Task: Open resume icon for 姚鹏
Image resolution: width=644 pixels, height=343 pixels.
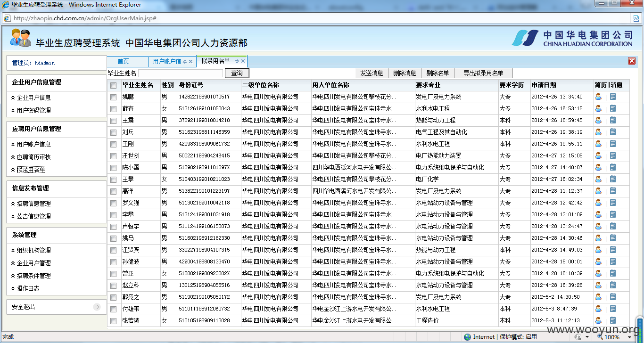Action: [598, 97]
